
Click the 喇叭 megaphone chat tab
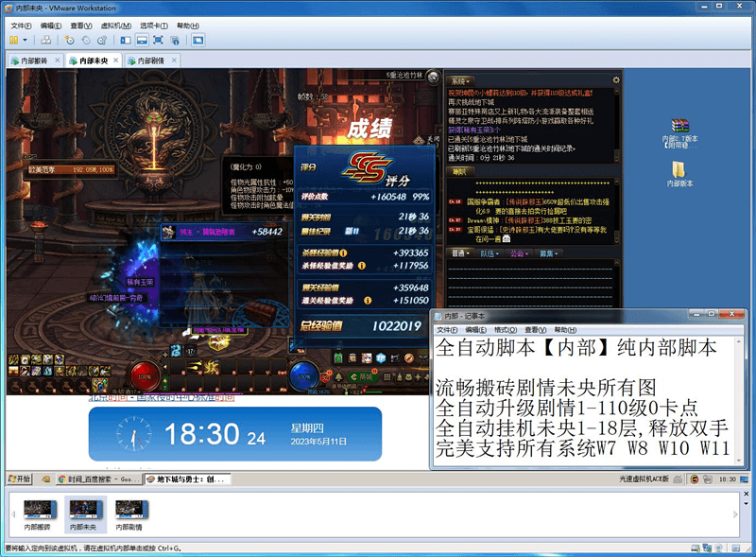[x=459, y=171]
